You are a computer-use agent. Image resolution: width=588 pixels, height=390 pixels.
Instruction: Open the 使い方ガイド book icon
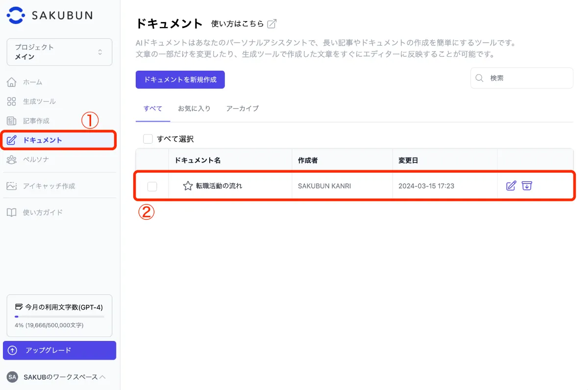(12, 212)
